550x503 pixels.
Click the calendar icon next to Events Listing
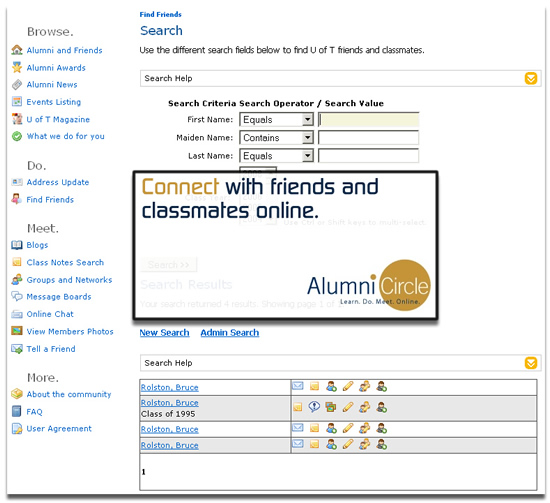(16, 102)
